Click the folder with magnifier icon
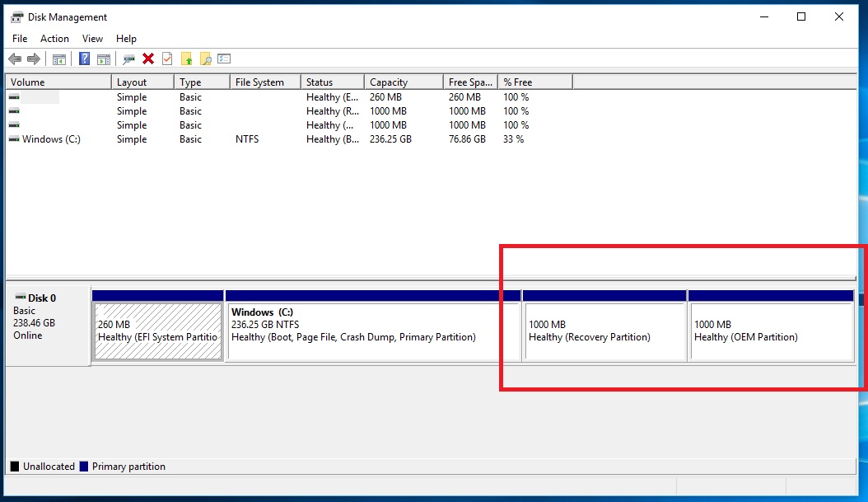Viewport: 868px width, 502px height. click(x=205, y=59)
